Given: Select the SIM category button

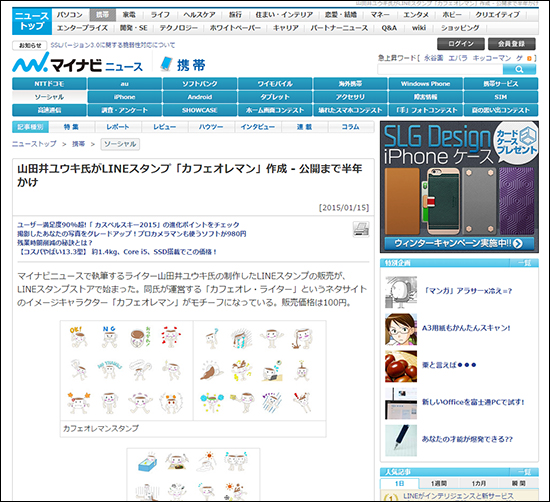Looking at the screenshot, I should [501, 97].
